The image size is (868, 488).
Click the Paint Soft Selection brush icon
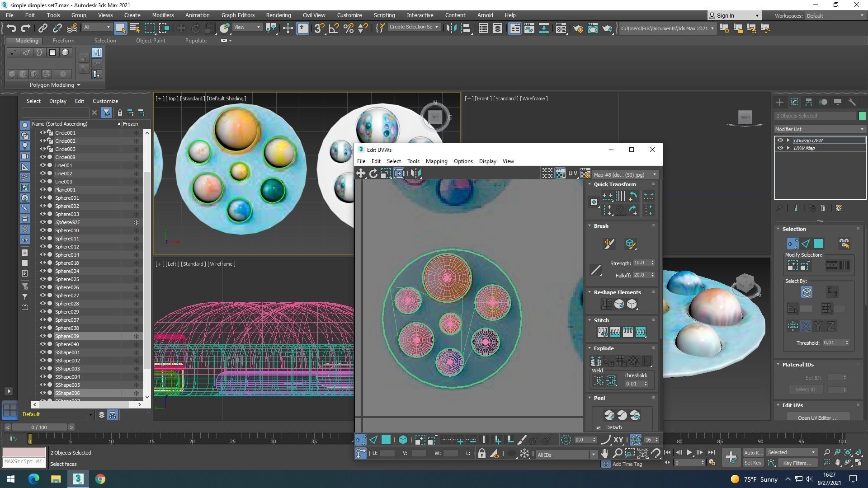click(x=609, y=244)
